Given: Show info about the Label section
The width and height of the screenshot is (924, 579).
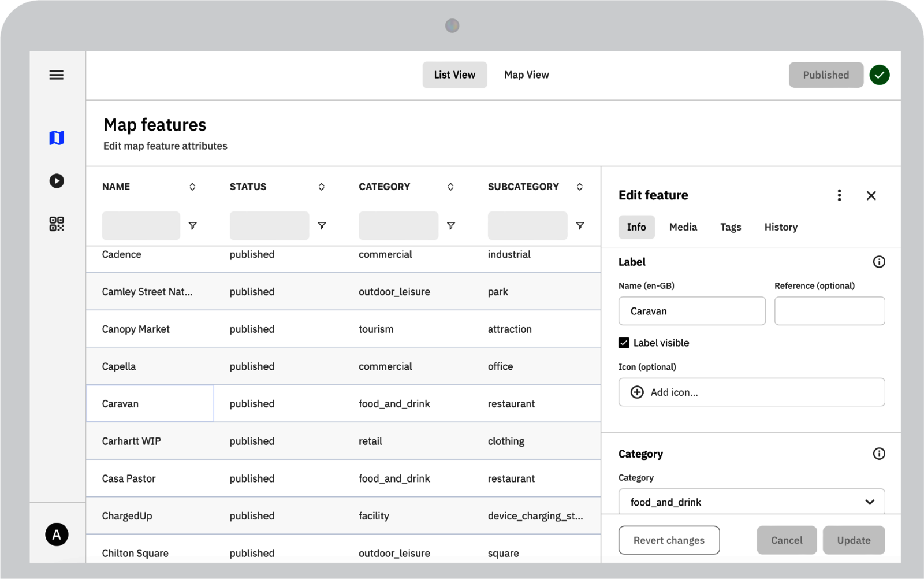Looking at the screenshot, I should point(879,262).
